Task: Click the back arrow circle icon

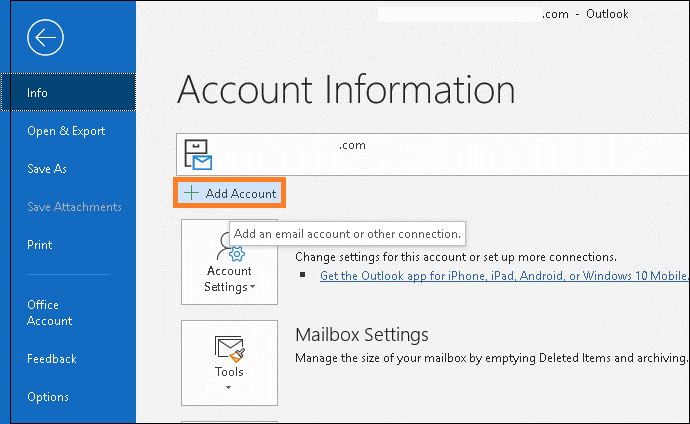Action: [45, 37]
